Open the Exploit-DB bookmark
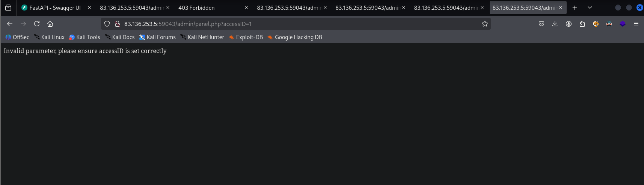 [x=246, y=37]
